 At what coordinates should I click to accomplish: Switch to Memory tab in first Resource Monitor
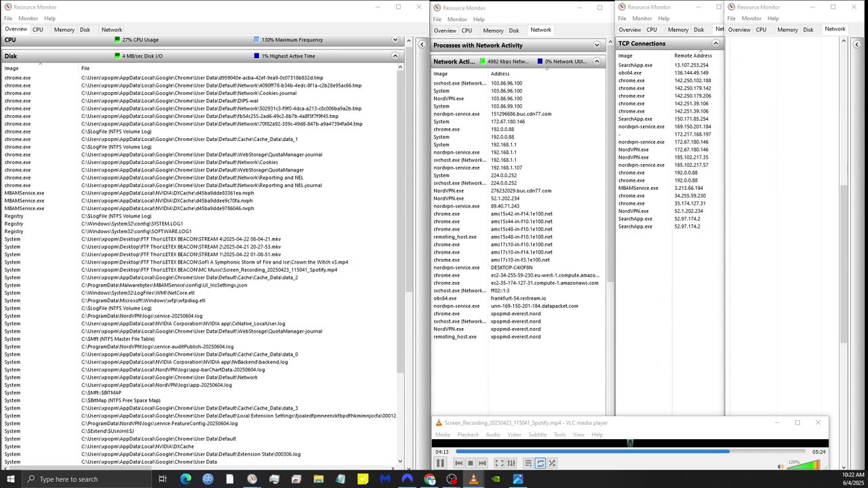tap(64, 30)
